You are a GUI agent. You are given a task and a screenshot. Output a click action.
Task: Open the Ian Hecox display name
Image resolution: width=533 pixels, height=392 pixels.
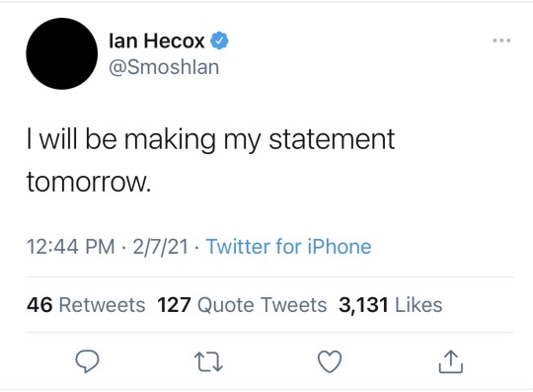tap(157, 40)
